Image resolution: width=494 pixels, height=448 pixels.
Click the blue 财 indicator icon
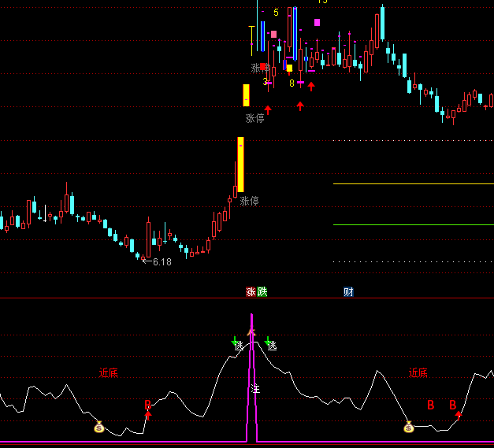pos(348,292)
